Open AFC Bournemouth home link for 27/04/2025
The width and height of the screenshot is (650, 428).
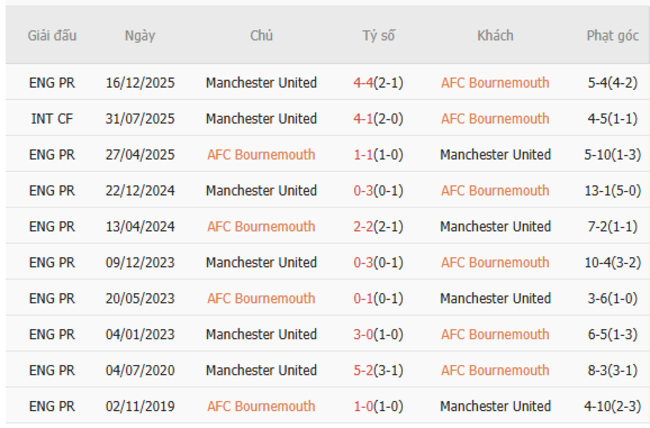tap(261, 155)
